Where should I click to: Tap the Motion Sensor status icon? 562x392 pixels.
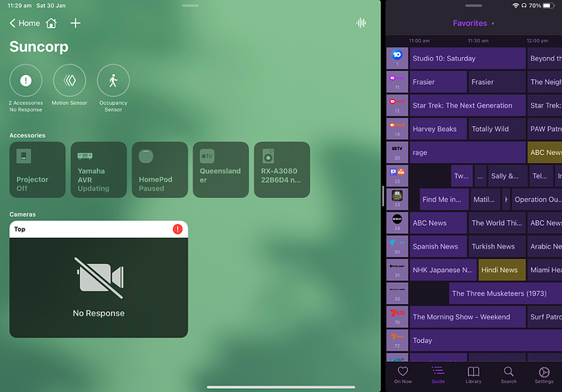click(x=69, y=81)
